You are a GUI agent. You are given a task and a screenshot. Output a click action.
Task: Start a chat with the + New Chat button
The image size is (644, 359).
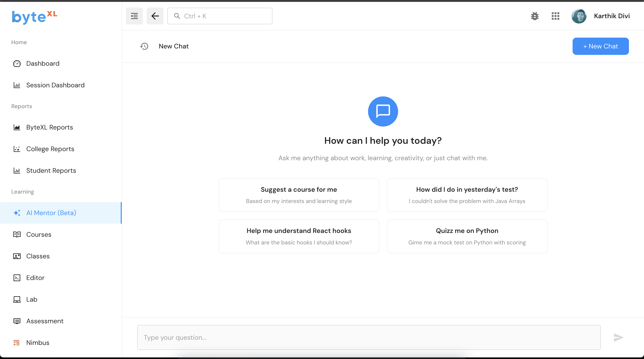(600, 46)
